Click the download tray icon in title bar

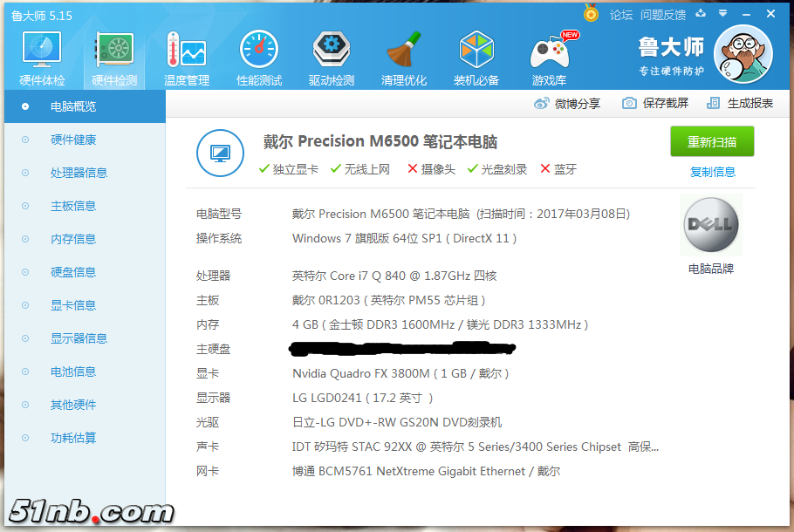pos(701,14)
